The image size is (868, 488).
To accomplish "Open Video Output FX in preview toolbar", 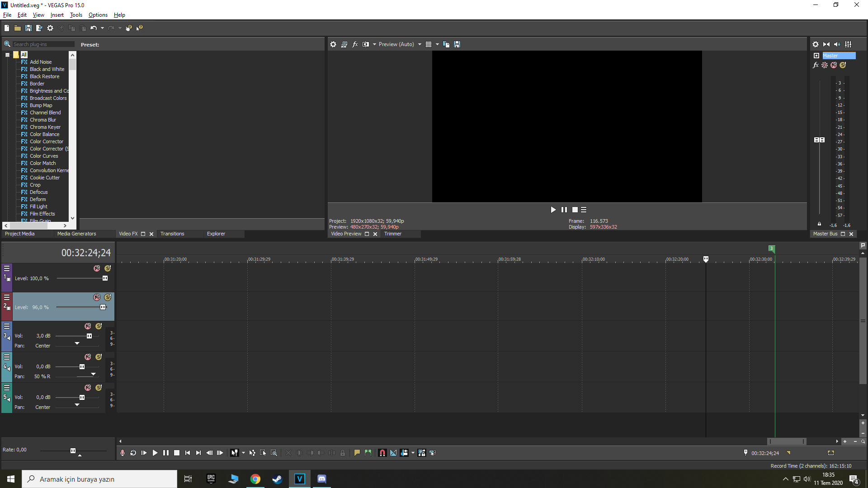I will [355, 44].
